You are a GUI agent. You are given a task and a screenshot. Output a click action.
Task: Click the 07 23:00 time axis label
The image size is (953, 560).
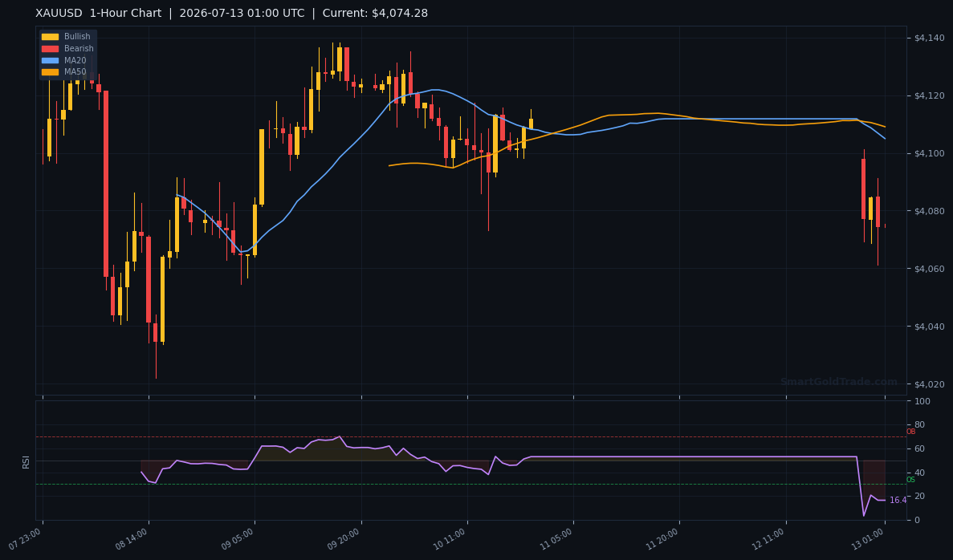[26, 539]
